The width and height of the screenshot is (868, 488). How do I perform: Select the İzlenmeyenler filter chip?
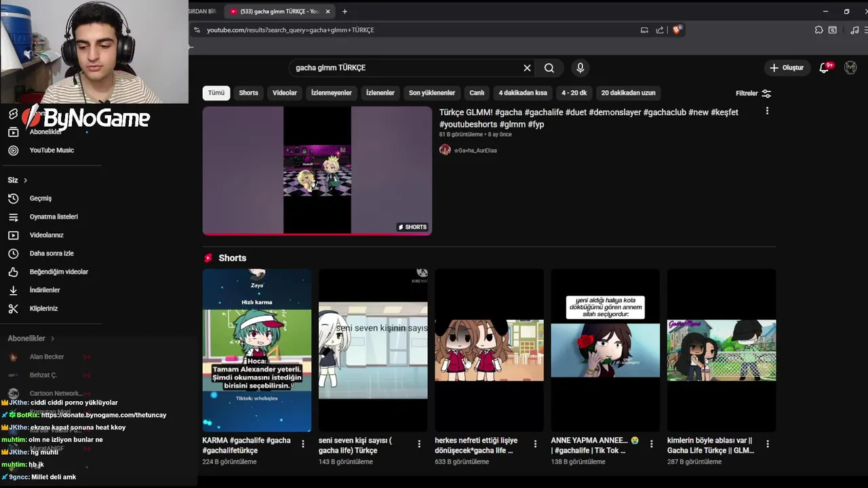(x=331, y=93)
